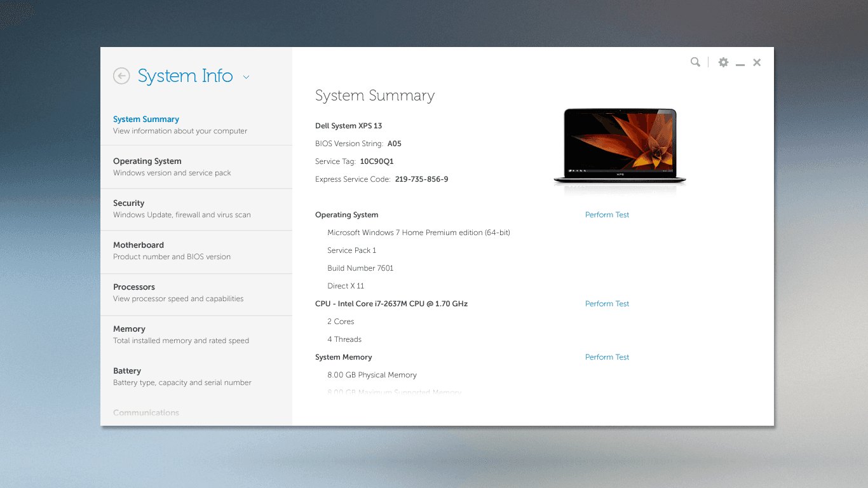Click the Direct X 11 line
Image resolution: width=868 pixels, height=488 pixels.
(x=346, y=286)
